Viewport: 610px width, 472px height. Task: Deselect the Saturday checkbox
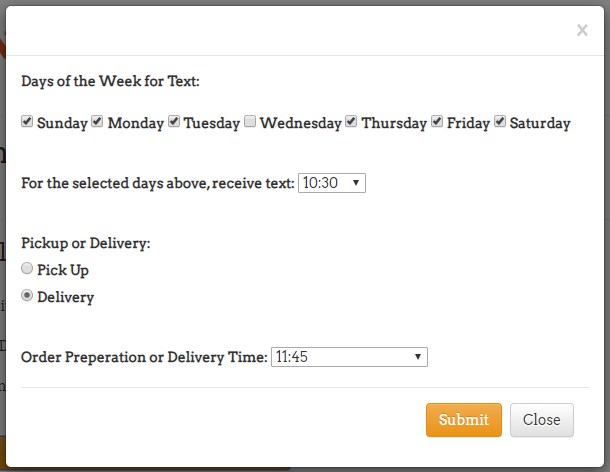[500, 122]
